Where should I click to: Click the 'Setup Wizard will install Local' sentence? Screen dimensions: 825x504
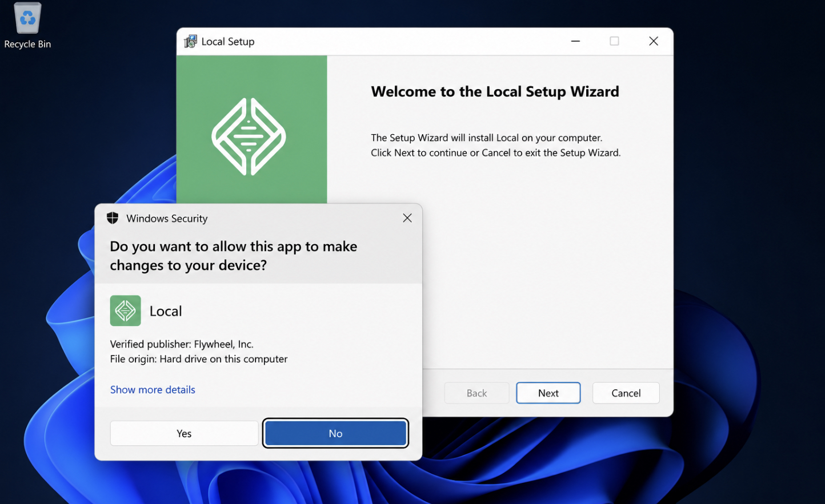(487, 138)
